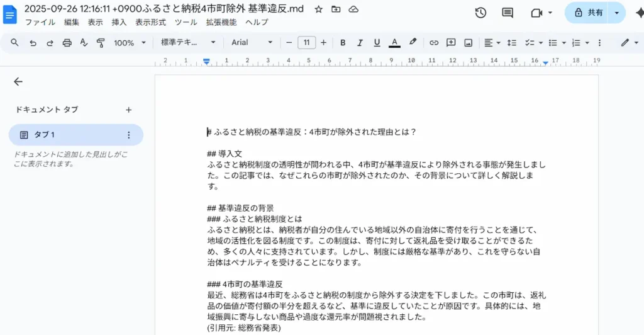
Task: Open the 挿入 menu
Action: [119, 22]
